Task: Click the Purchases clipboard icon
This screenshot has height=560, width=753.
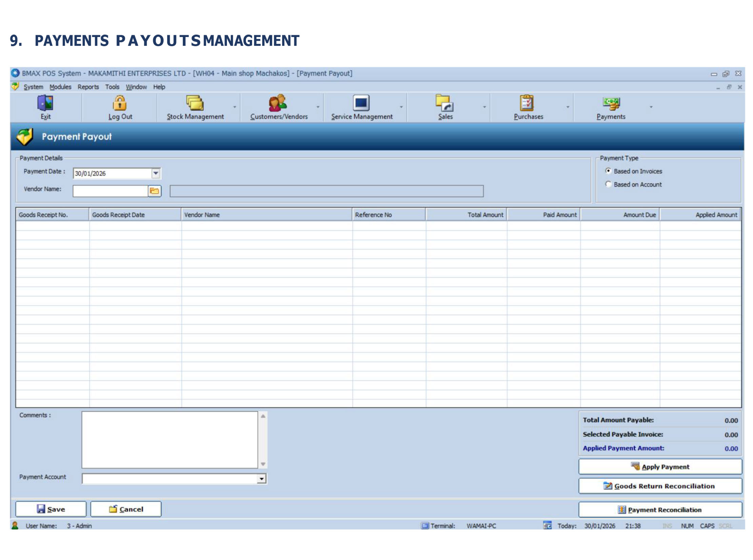Action: tap(527, 103)
